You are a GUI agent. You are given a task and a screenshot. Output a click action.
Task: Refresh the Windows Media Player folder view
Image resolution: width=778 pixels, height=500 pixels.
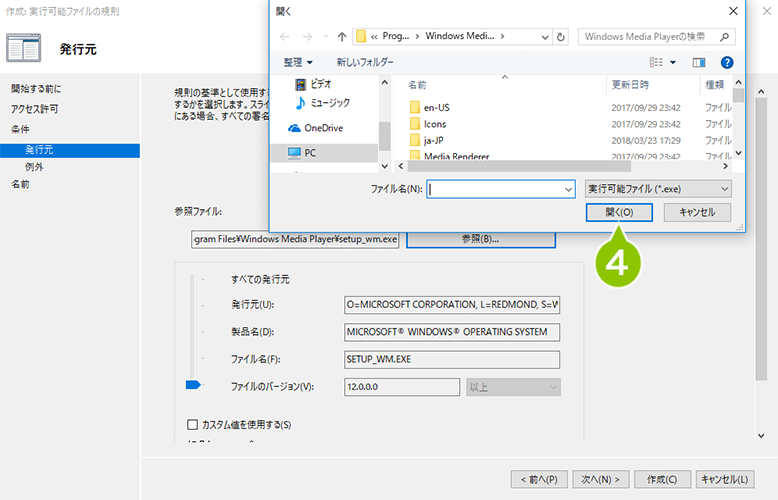pyautogui.click(x=561, y=37)
